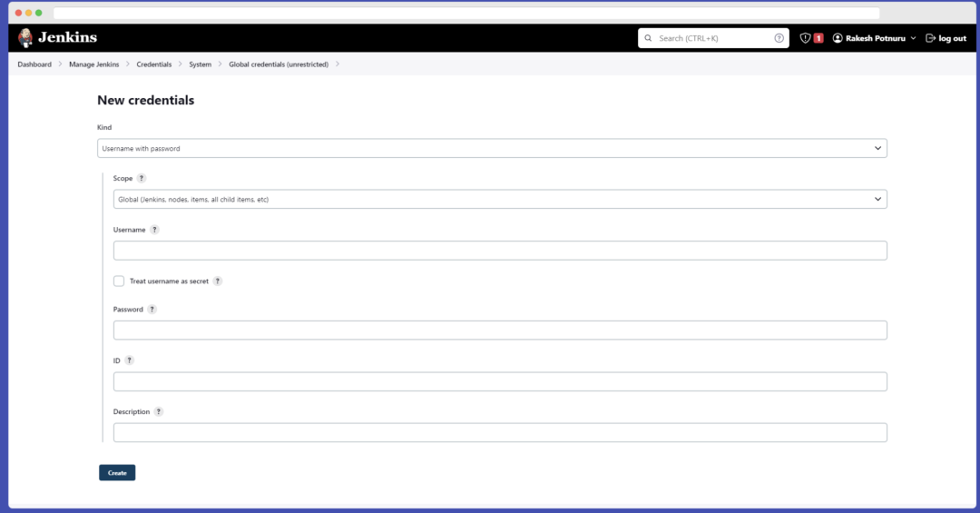Open the security warnings shield icon
The height and width of the screenshot is (513, 980).
pos(805,38)
